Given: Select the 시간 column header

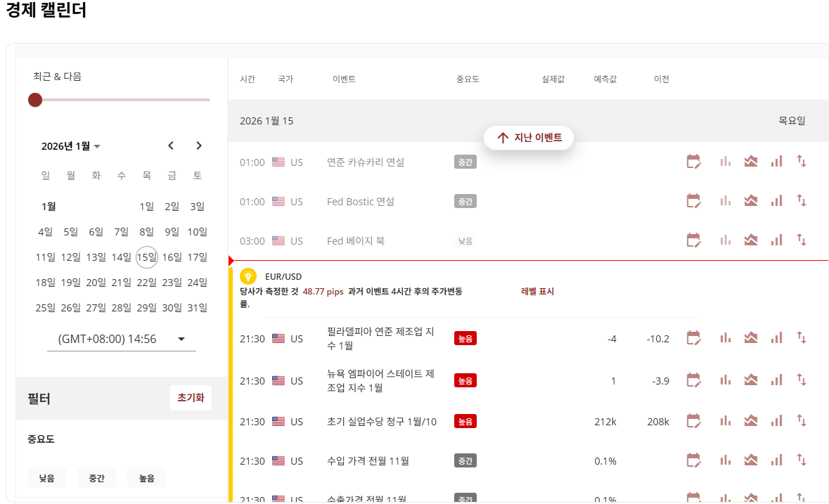Looking at the screenshot, I should point(248,79).
